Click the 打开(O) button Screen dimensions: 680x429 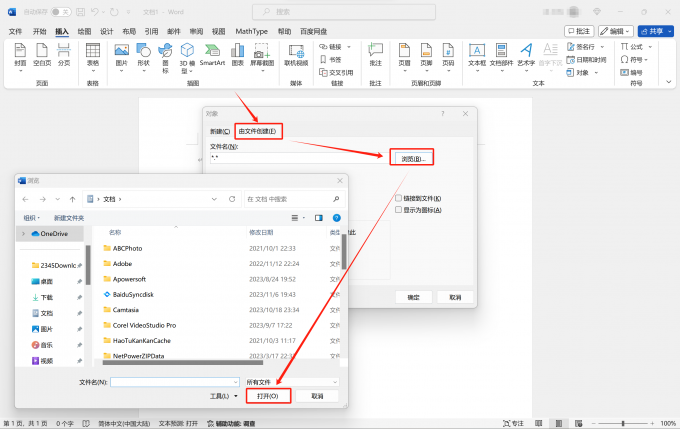(268, 396)
